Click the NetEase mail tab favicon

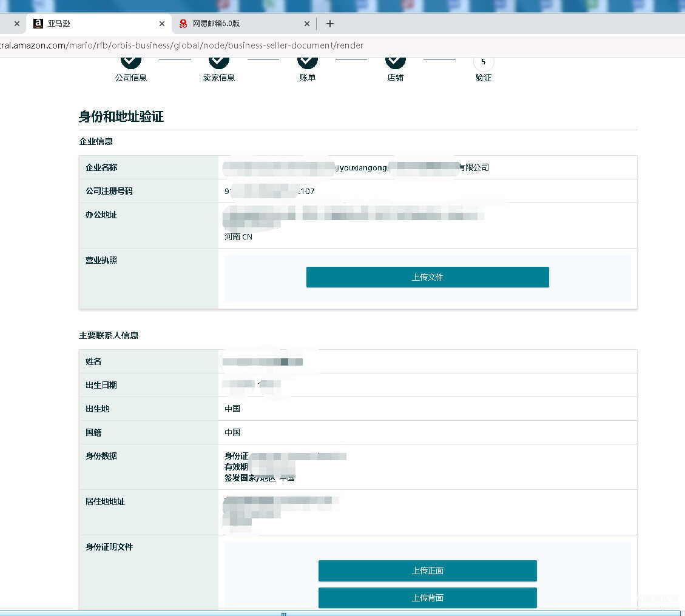(x=183, y=24)
